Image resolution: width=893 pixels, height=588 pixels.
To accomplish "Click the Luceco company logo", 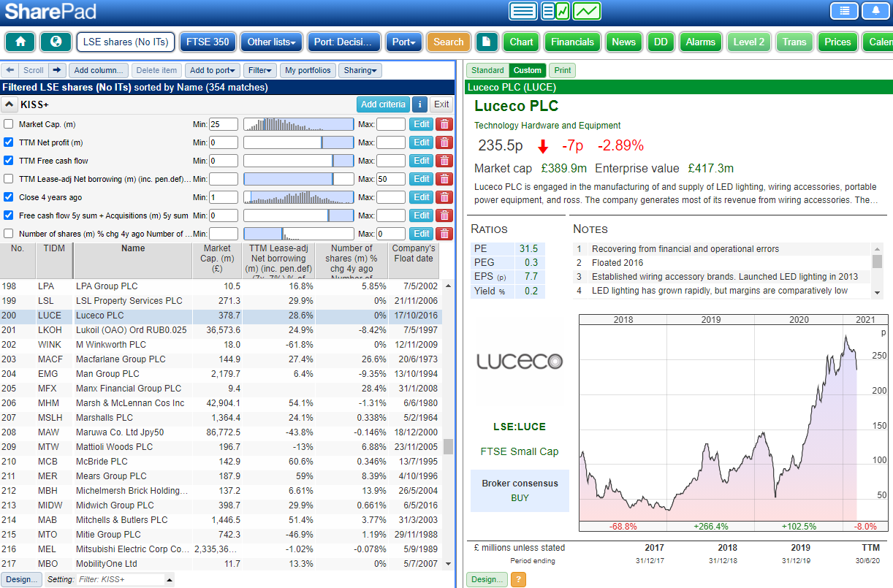I will (x=520, y=361).
